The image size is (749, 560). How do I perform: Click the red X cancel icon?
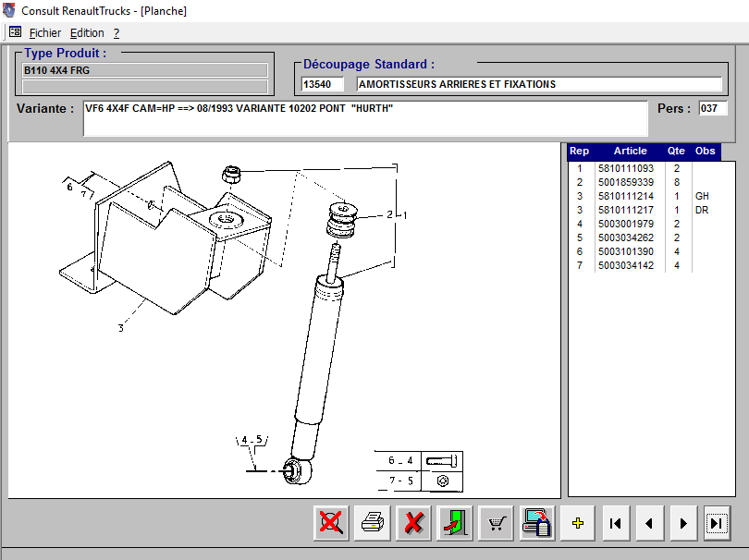coord(413,523)
